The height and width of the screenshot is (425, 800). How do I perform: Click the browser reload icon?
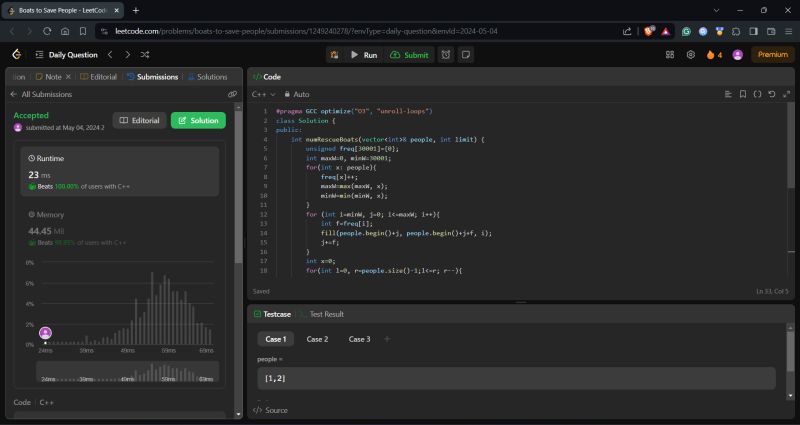[47, 31]
